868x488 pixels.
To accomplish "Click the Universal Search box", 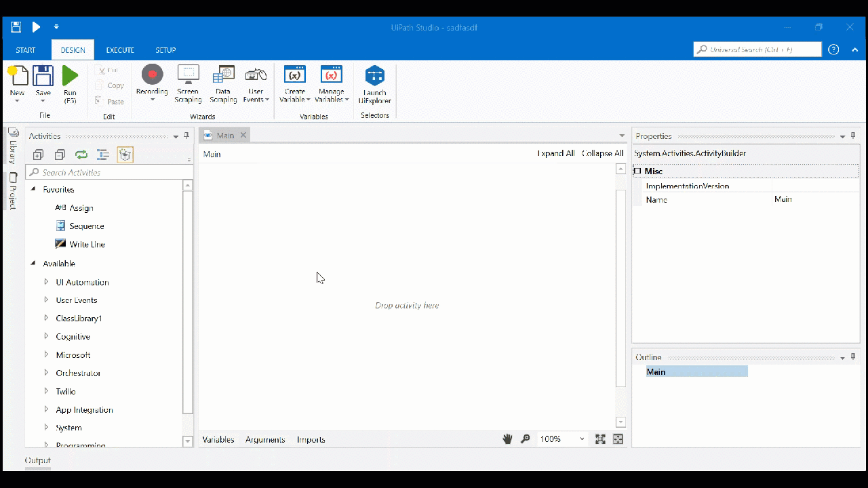I will point(757,49).
